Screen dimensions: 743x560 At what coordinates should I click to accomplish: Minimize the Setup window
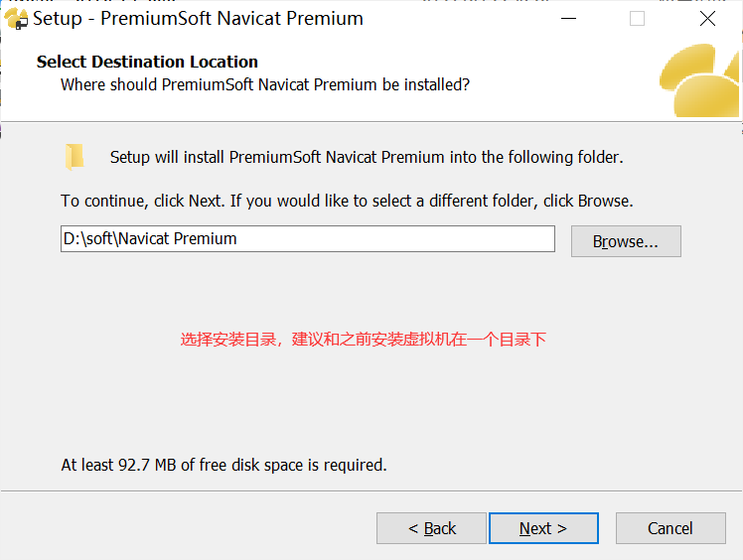point(565,19)
